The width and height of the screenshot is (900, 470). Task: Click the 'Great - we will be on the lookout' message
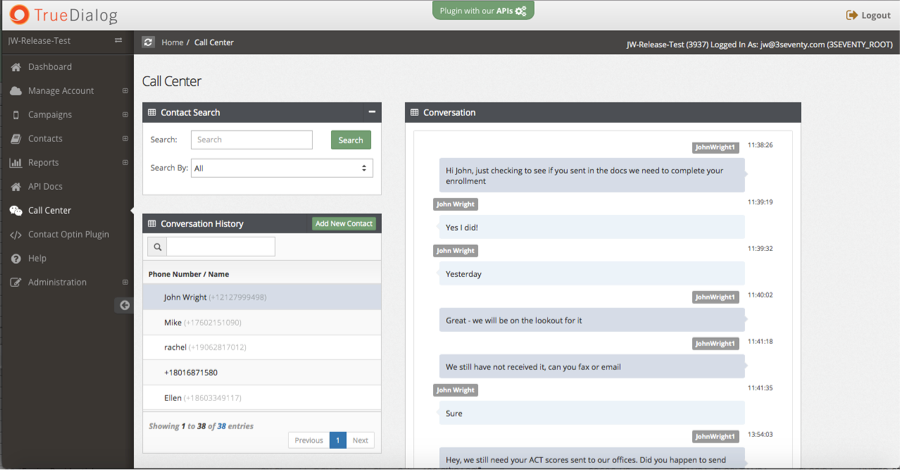click(x=592, y=320)
